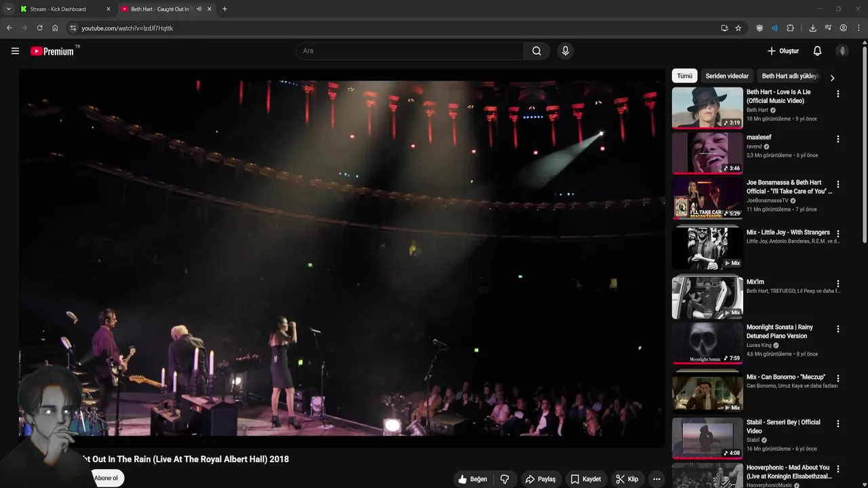Image resolution: width=868 pixels, height=488 pixels.
Task: Close the Beth Hart browser tab
Action: pyautogui.click(x=210, y=9)
